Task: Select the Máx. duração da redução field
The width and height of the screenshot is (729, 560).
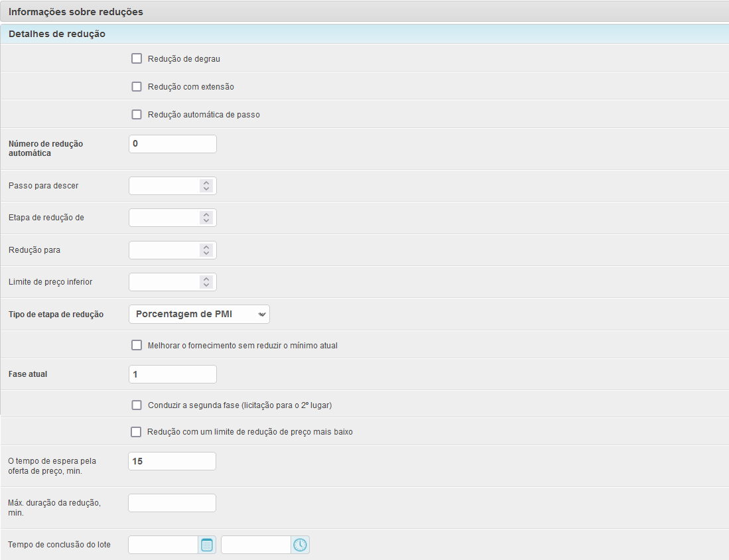Action: 172,503
